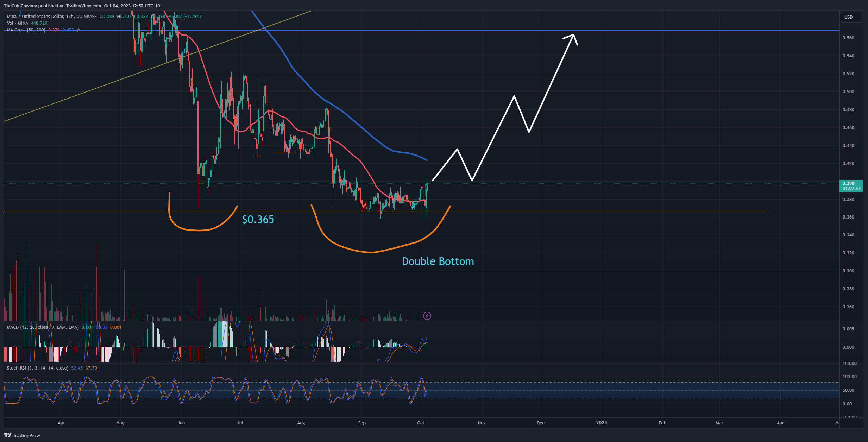Click the MACD (12, 26, close, 9, EMA, EMA) legend
This screenshot has height=442, width=868.
point(43,327)
